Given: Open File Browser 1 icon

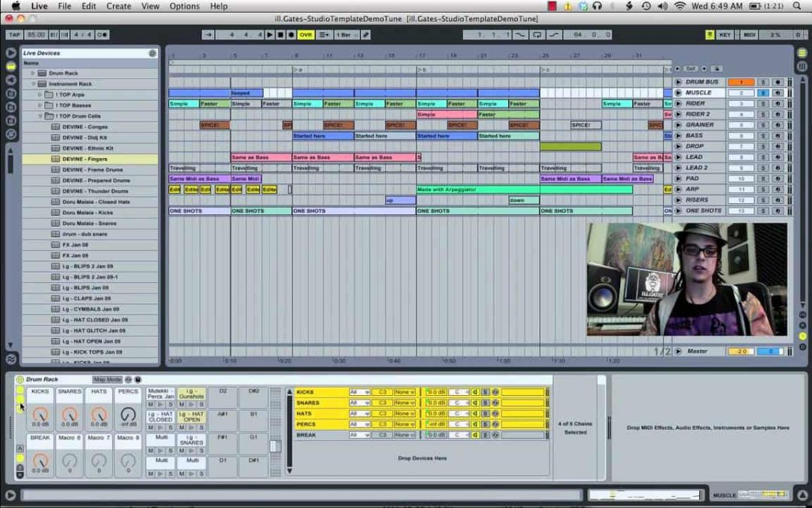Looking at the screenshot, I should click(11, 93).
